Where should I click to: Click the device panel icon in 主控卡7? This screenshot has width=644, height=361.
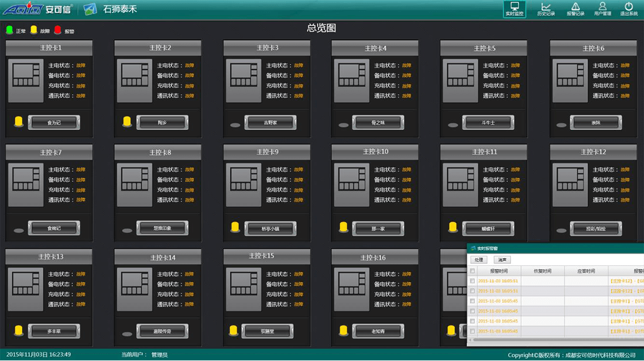pos(26,185)
